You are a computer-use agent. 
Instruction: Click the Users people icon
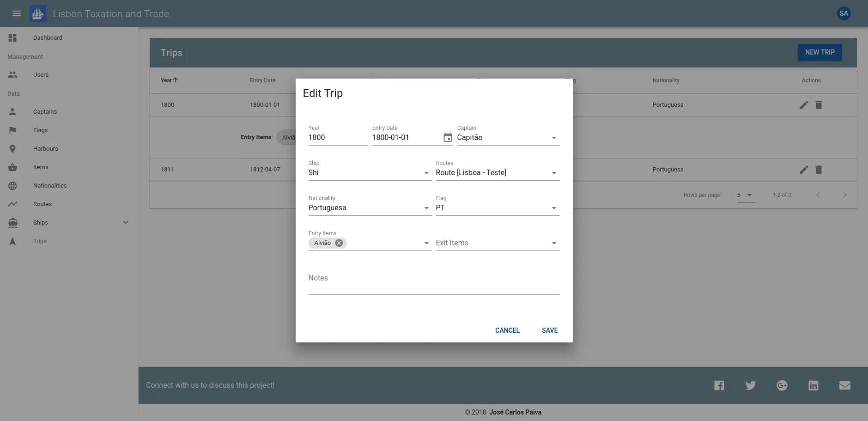point(12,74)
